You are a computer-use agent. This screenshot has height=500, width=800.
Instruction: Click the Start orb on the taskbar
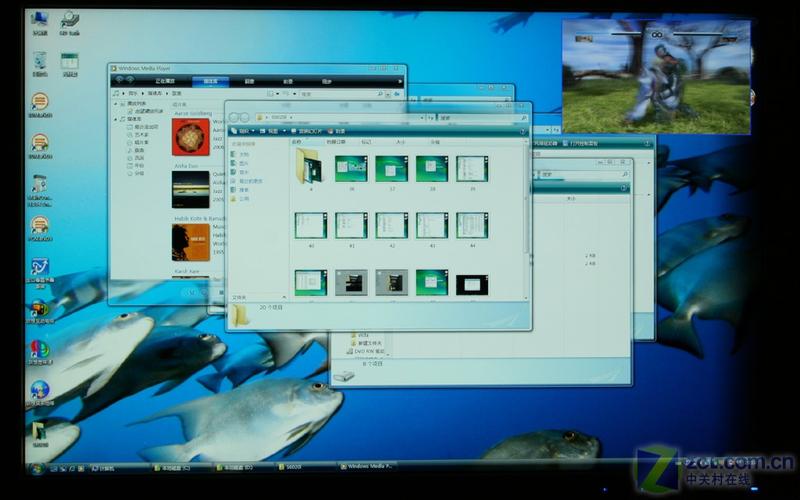[x=36, y=467]
